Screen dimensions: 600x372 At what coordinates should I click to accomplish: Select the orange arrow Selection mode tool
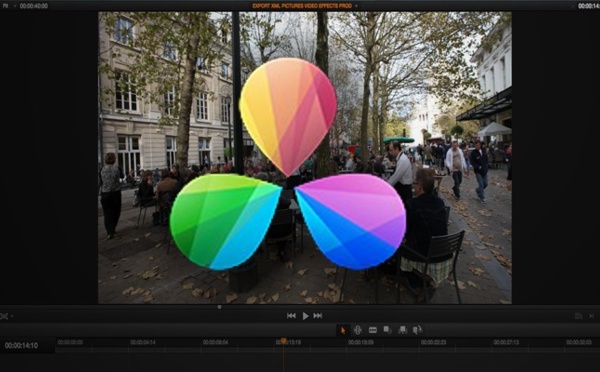click(343, 330)
